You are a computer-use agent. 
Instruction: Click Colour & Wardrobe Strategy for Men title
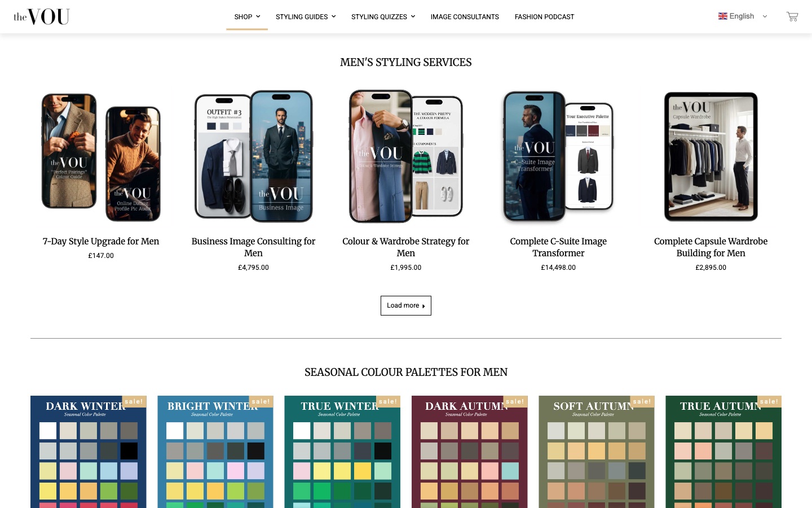406,247
